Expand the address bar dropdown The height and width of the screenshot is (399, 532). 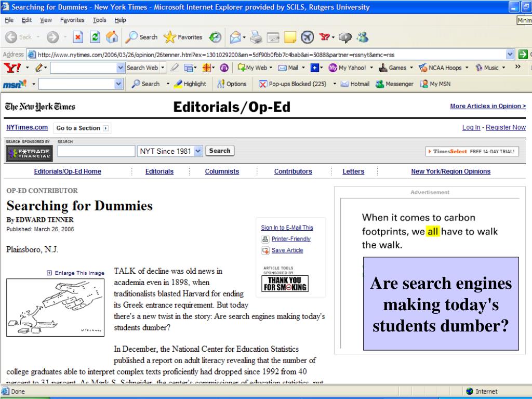pyautogui.click(x=510, y=54)
